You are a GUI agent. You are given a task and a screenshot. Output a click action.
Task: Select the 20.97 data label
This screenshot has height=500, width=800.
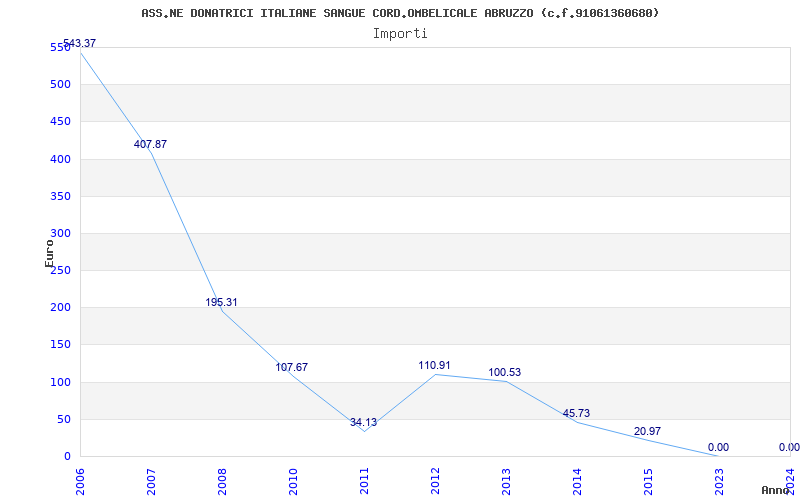pyautogui.click(x=647, y=432)
